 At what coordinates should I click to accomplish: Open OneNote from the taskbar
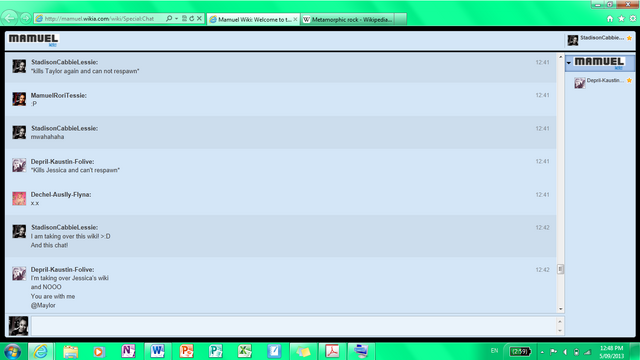click(x=128, y=351)
